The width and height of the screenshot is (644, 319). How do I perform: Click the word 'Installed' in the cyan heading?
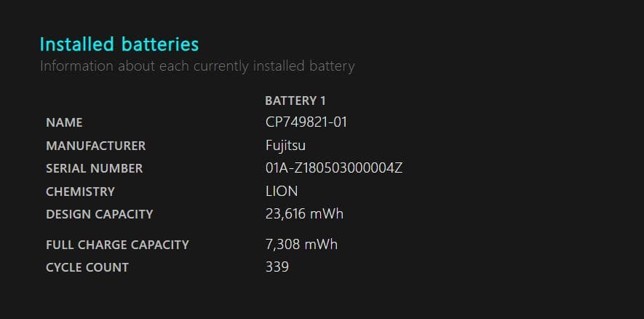(75, 44)
